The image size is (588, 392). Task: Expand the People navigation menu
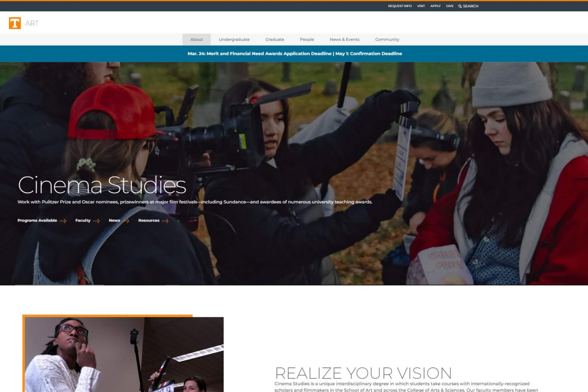307,40
